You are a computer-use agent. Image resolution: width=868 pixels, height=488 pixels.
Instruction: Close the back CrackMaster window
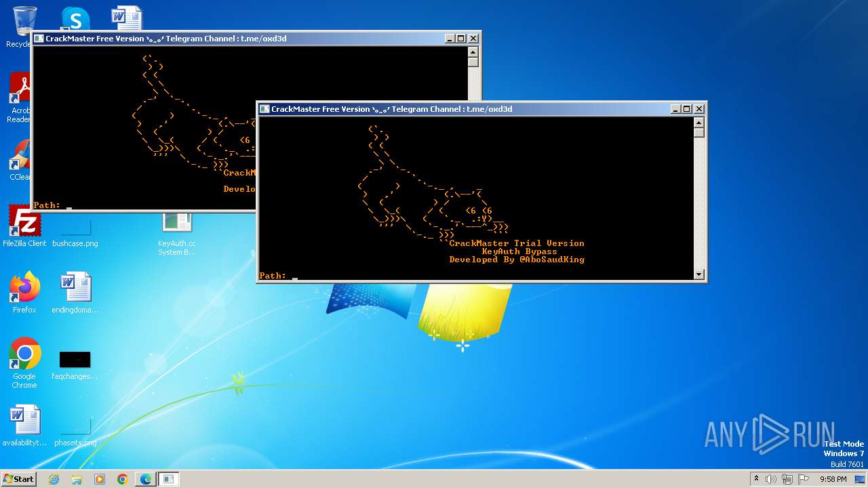click(x=473, y=39)
